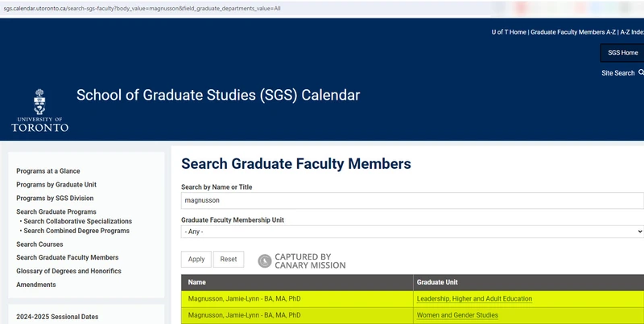Sort by the Name column header
Image resolution: width=644 pixels, height=324 pixels.
click(196, 282)
